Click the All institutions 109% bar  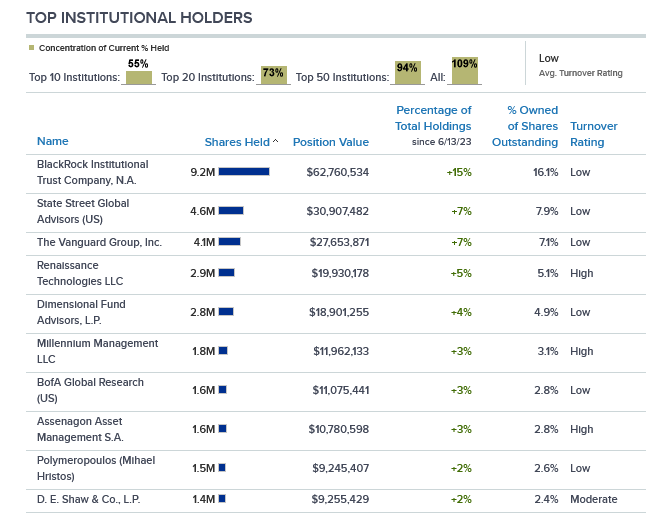pyautogui.click(x=465, y=70)
